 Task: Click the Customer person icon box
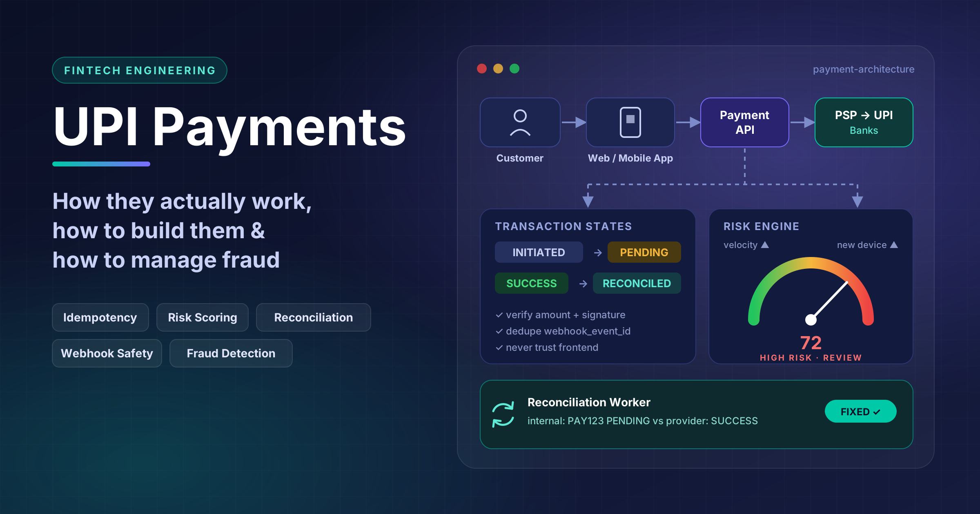[520, 122]
